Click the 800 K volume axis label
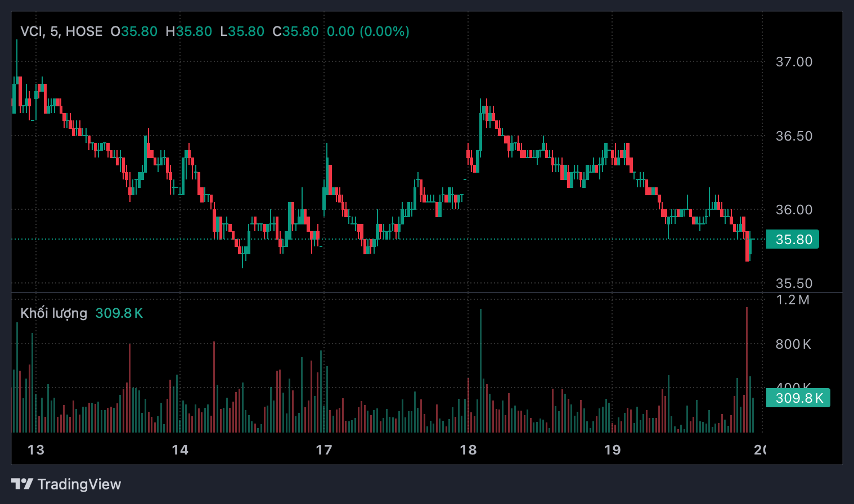Viewport: 854px width, 504px height. [x=793, y=344]
